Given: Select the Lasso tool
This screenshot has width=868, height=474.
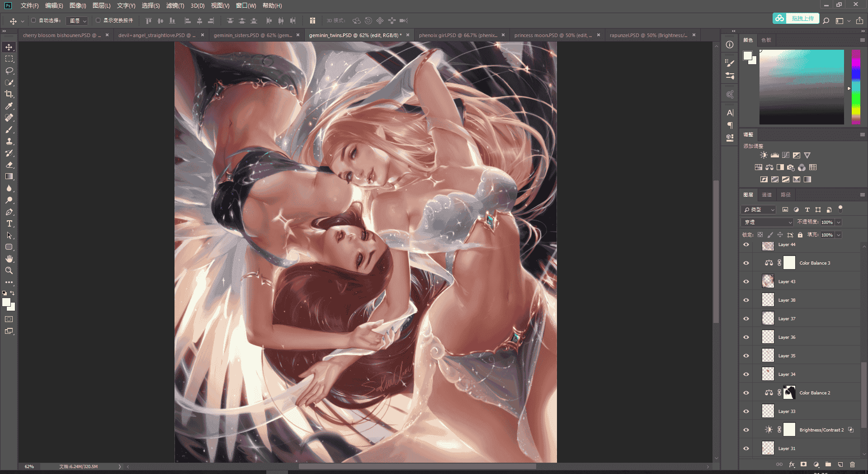Looking at the screenshot, I should 9,71.
